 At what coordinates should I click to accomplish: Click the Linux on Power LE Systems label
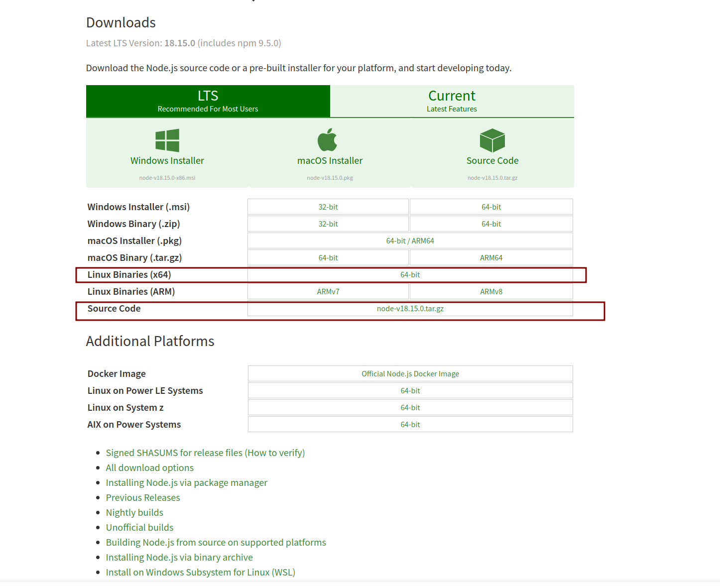(145, 390)
